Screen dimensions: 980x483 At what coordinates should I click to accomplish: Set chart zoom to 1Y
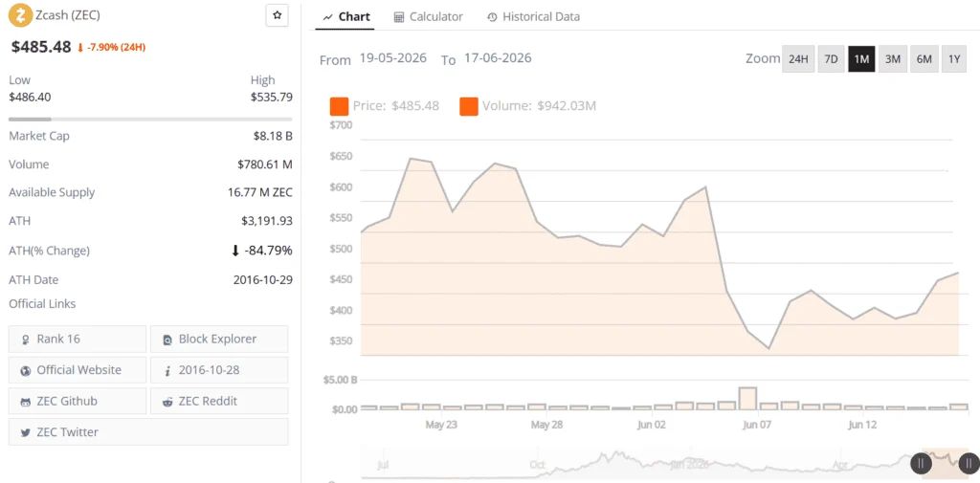pos(954,59)
